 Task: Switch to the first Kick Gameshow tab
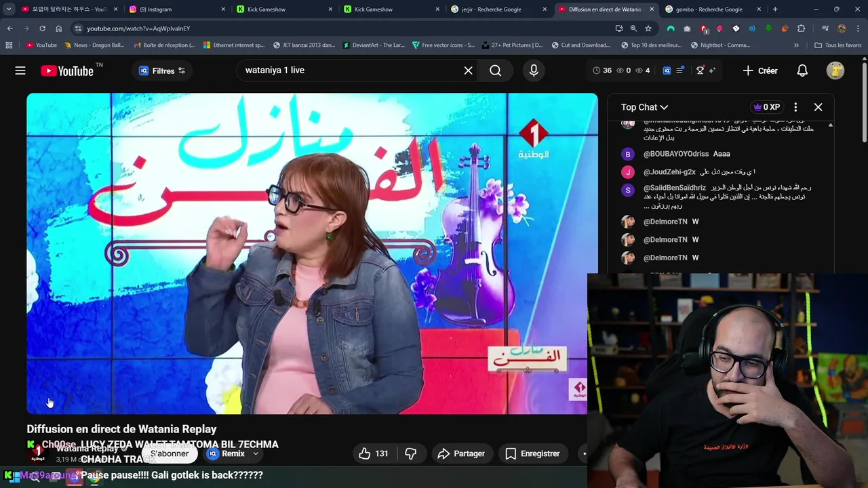[283, 9]
